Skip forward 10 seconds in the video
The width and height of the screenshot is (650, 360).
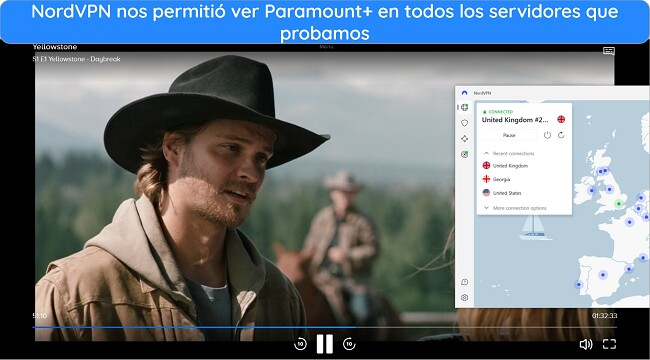349,344
